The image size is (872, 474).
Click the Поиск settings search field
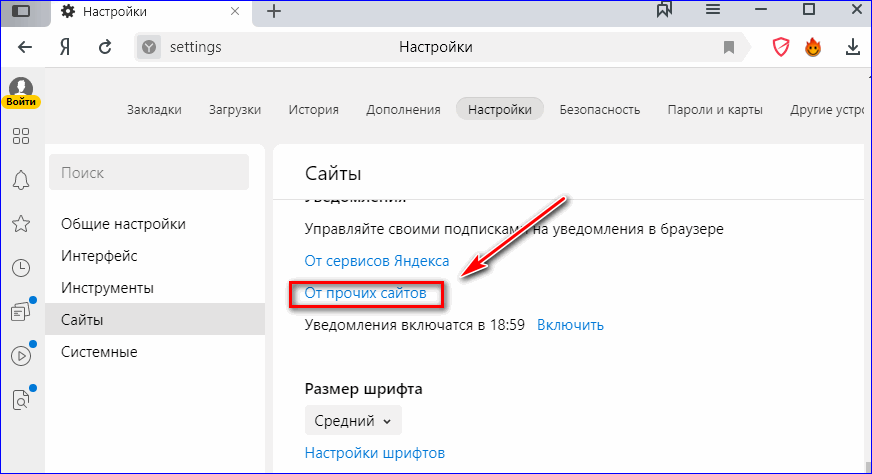pos(149,172)
